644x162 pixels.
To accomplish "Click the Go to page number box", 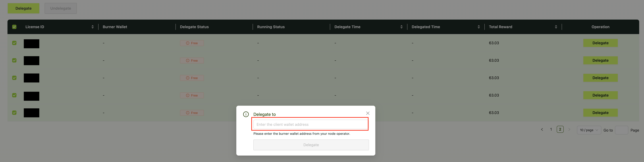I will click(x=621, y=130).
